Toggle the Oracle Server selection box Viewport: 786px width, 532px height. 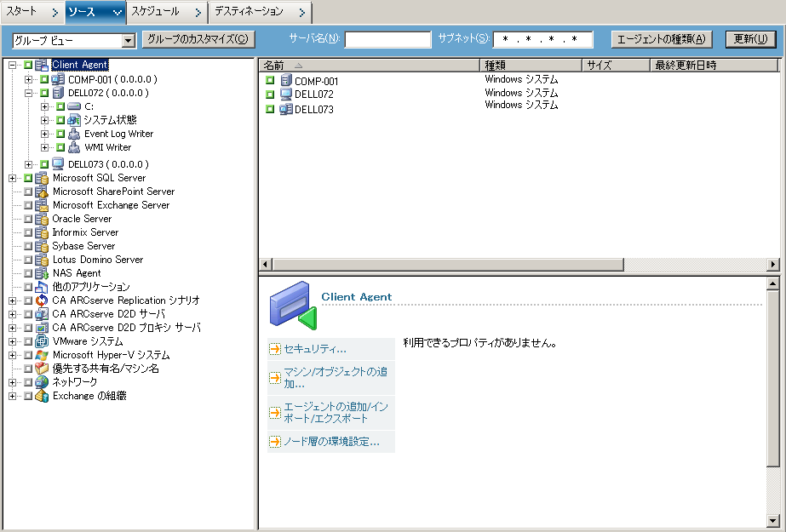(x=28, y=219)
